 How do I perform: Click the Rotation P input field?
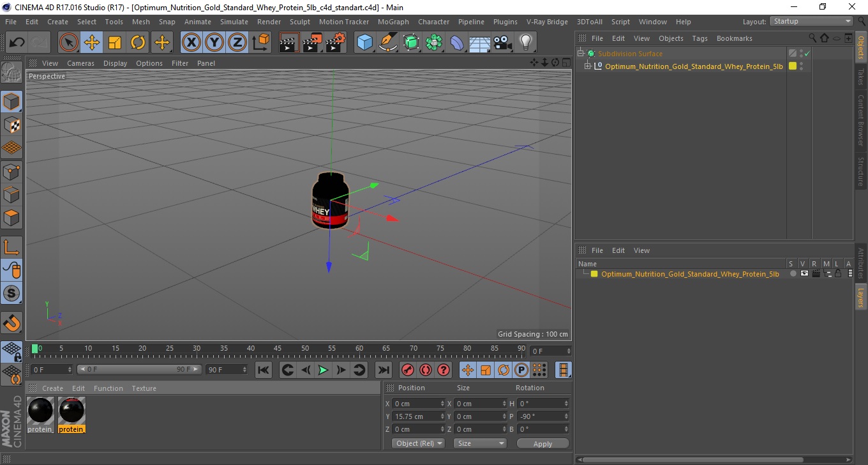pos(542,416)
